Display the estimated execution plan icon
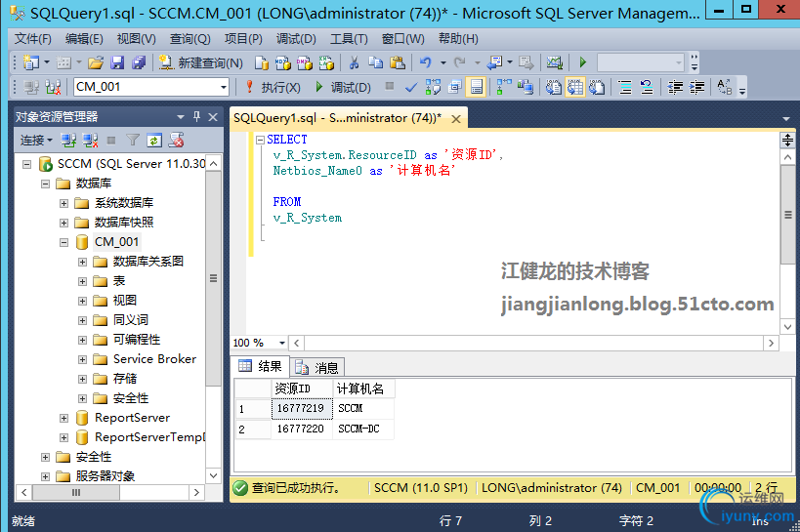The height and width of the screenshot is (532, 800). tap(433, 87)
